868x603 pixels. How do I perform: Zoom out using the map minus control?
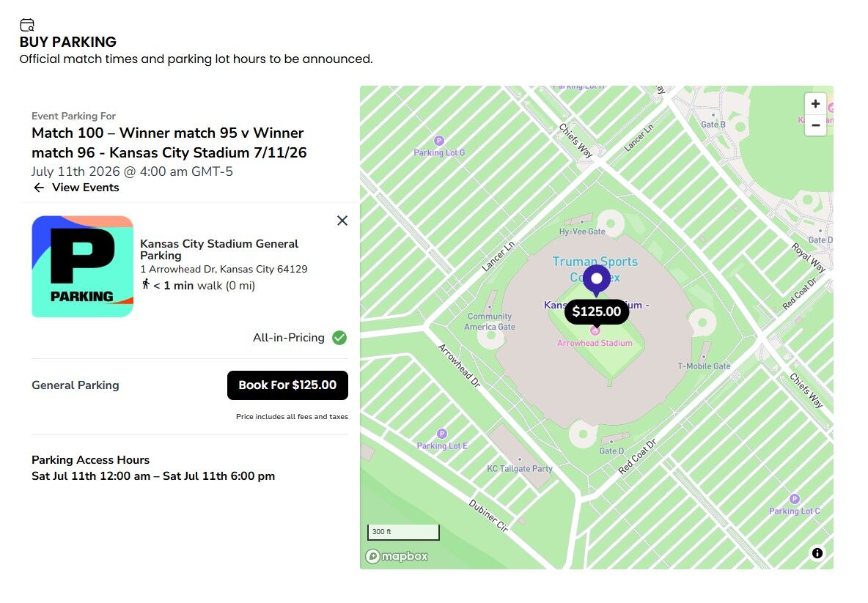tap(815, 126)
